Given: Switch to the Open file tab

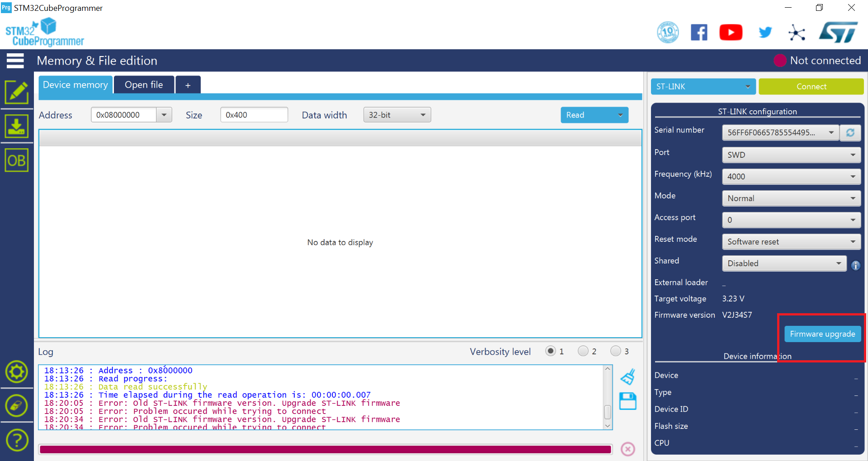Looking at the screenshot, I should [144, 85].
